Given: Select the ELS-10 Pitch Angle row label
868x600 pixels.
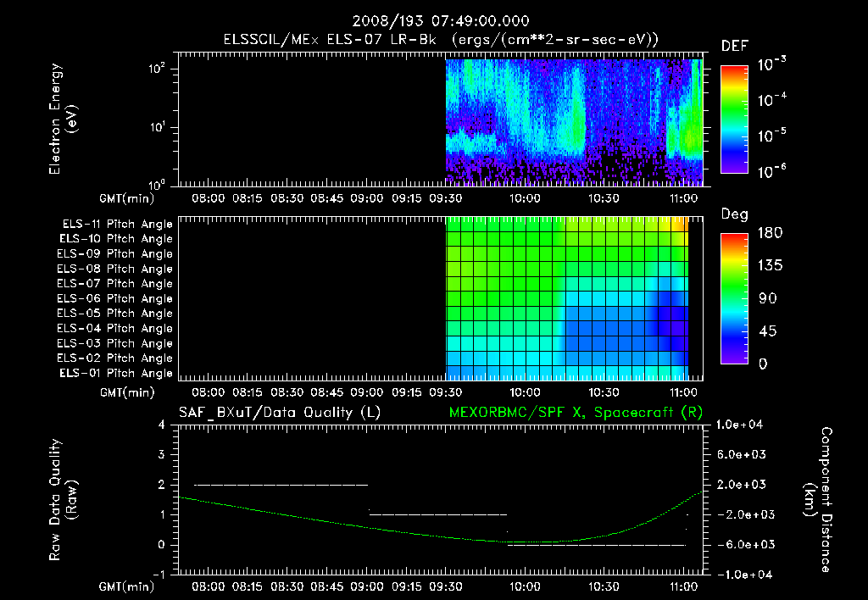Looking at the screenshot, I should coord(116,239).
